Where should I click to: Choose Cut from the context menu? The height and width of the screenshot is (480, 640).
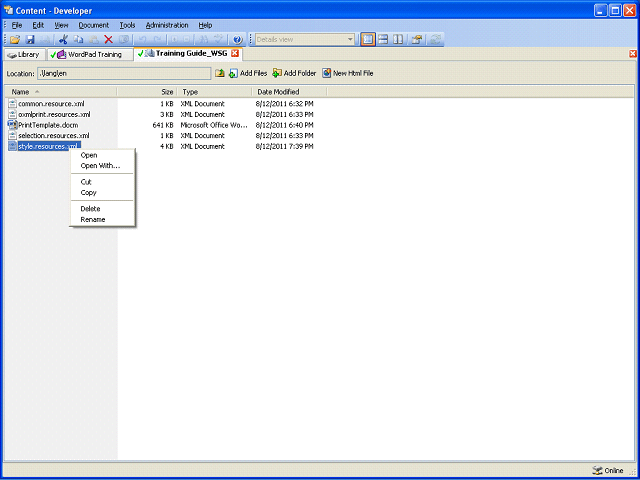[102, 182]
